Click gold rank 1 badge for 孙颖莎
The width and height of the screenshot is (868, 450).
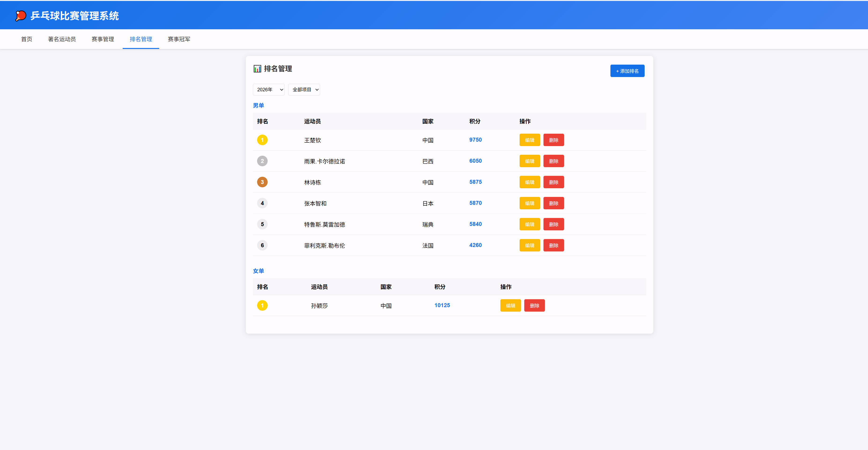click(262, 306)
